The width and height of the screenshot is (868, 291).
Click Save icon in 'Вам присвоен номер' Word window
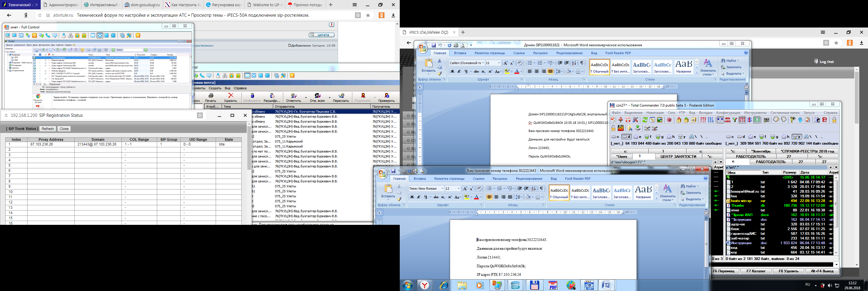(x=393, y=171)
